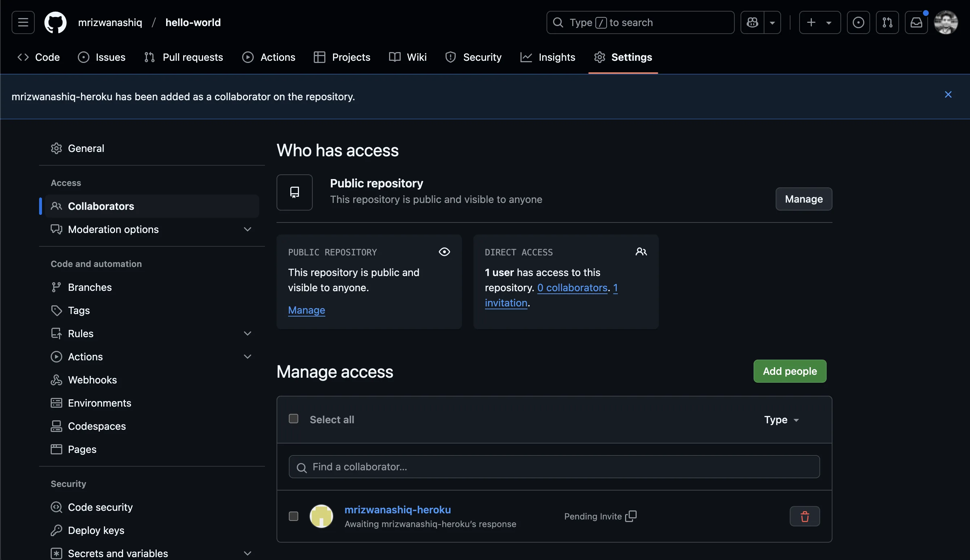970x560 pixels.
Task: Focus the Type / to search box
Action: [x=640, y=22]
